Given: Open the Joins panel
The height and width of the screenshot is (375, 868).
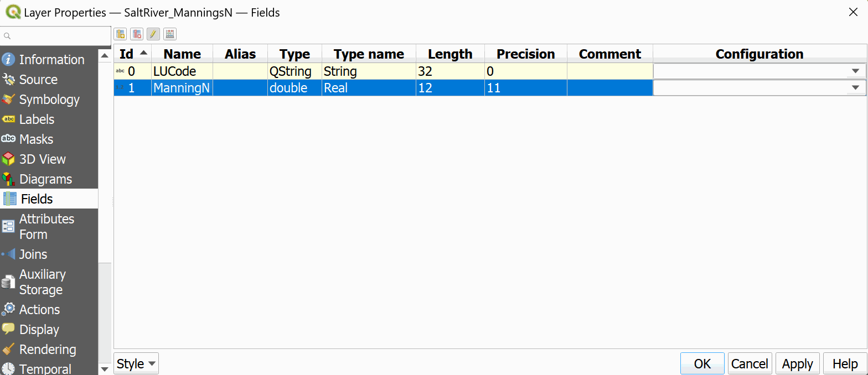Looking at the screenshot, I should (33, 254).
